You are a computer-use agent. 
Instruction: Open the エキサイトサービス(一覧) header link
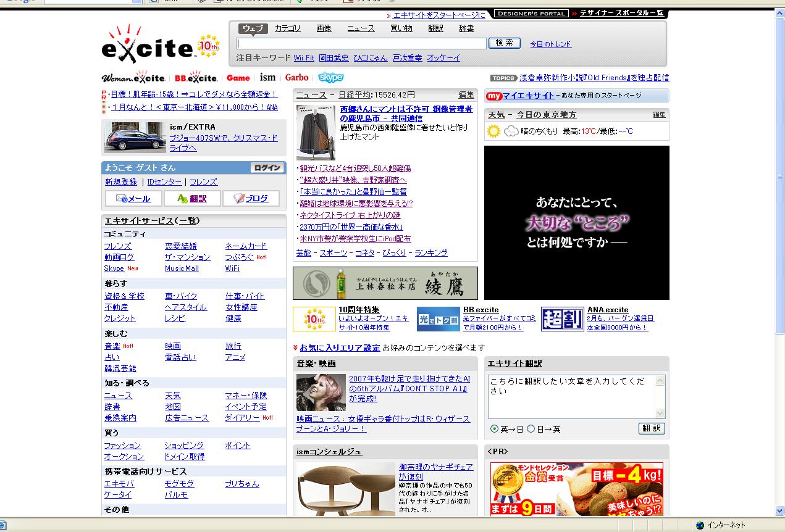152,221
